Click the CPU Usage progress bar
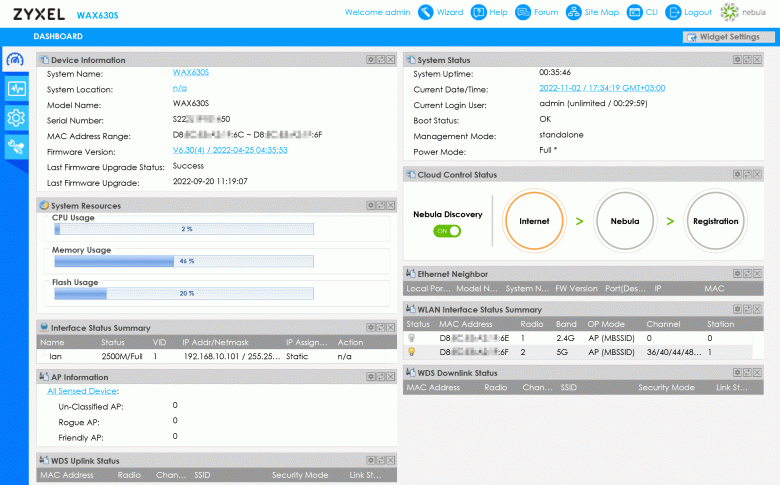Screen dimensions: 780x485 point(184,229)
